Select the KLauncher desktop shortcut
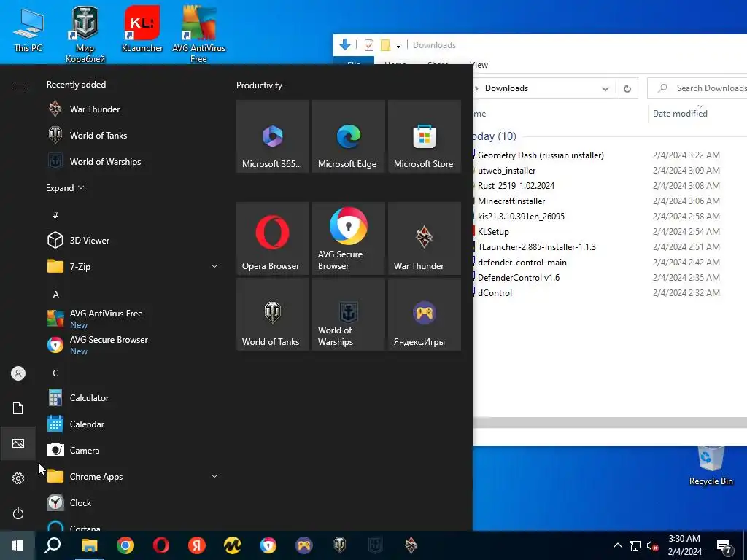This screenshot has width=747, height=560. [x=142, y=29]
